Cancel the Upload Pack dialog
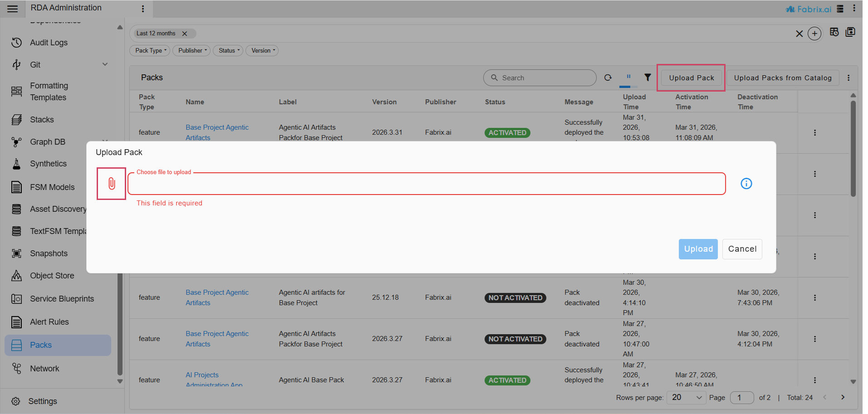The image size is (868, 414). pyautogui.click(x=742, y=249)
